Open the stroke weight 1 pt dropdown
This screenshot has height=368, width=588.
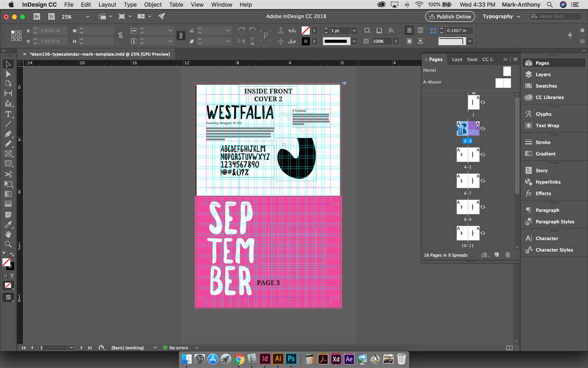(x=354, y=31)
